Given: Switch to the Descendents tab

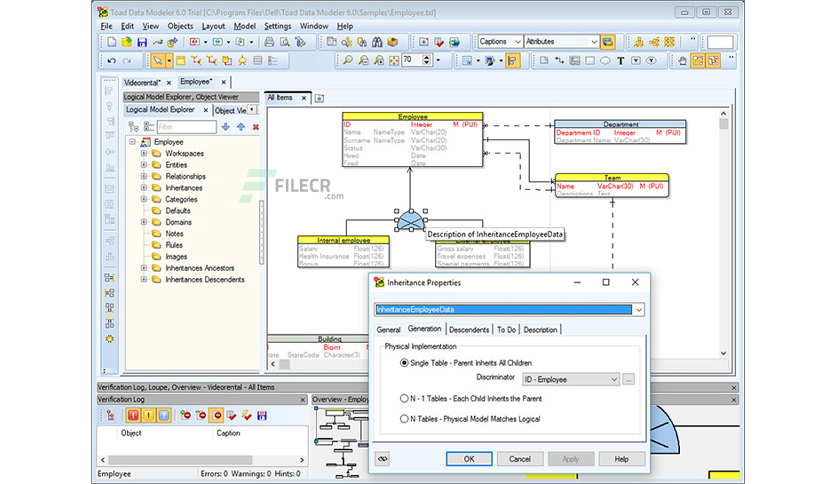Looking at the screenshot, I should click(x=469, y=330).
